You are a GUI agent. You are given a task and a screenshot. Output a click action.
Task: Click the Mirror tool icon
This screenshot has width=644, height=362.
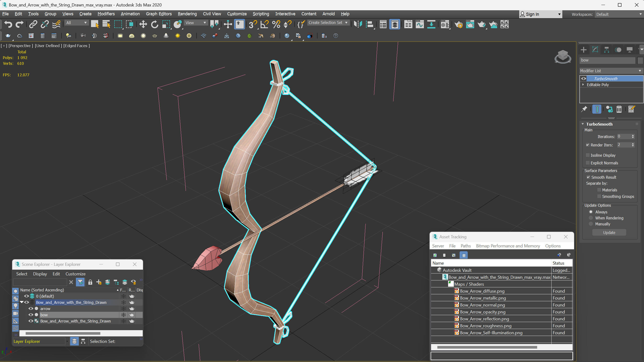358,24
